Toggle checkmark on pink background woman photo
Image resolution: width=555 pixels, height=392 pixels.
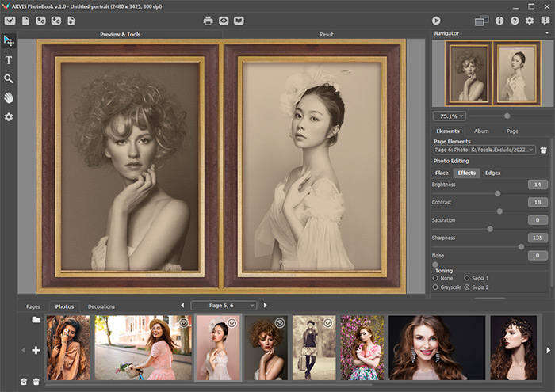click(x=232, y=323)
